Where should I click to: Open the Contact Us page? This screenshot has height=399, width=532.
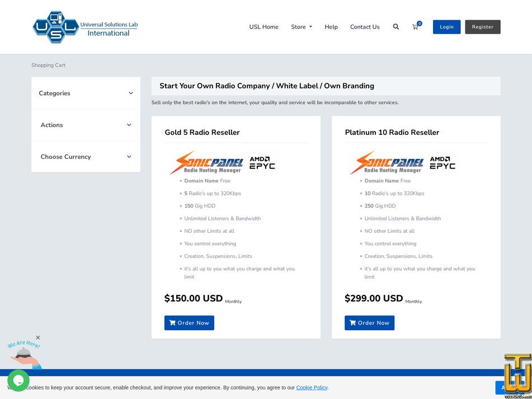365,27
